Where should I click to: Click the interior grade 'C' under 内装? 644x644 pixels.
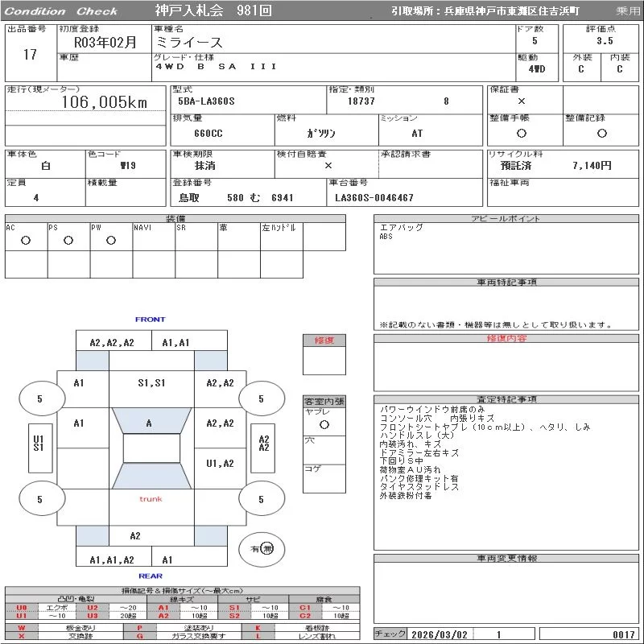pos(619,69)
